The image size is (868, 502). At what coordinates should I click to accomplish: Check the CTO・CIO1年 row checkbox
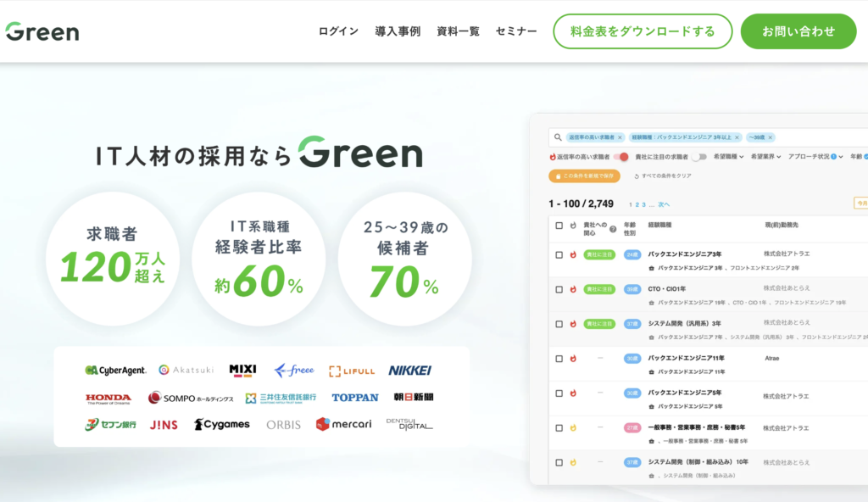[x=559, y=289]
